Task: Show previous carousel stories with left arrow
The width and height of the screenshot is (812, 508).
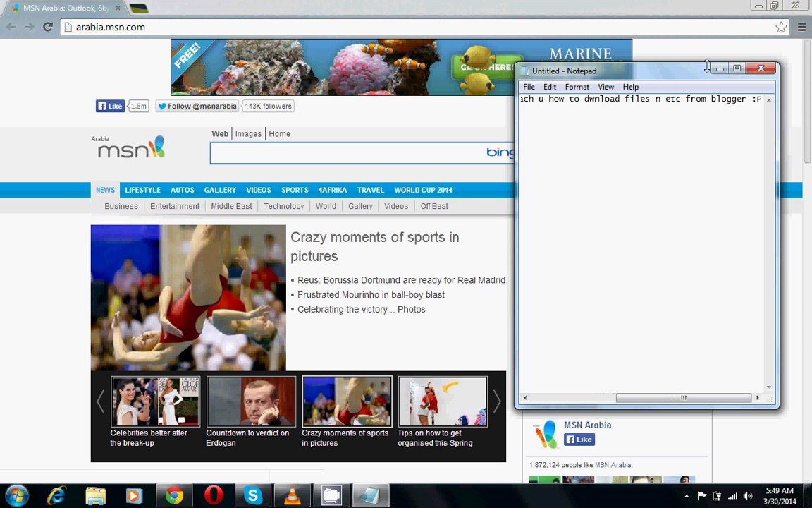Action: pyautogui.click(x=100, y=402)
